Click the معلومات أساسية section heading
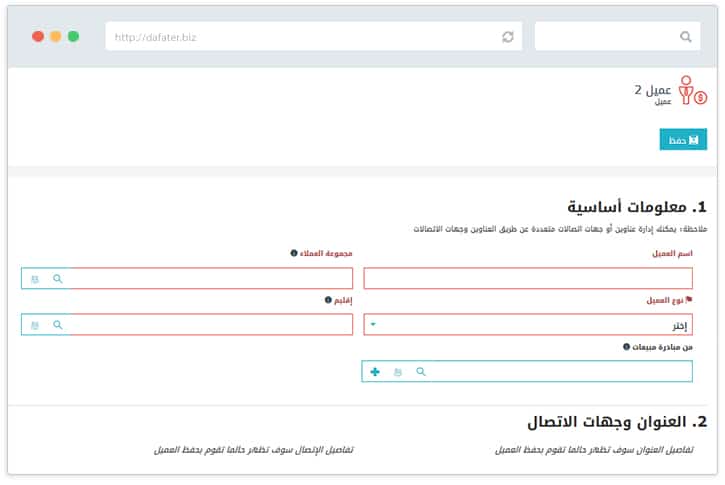Screen dimensions: 725x485 [x=637, y=207]
